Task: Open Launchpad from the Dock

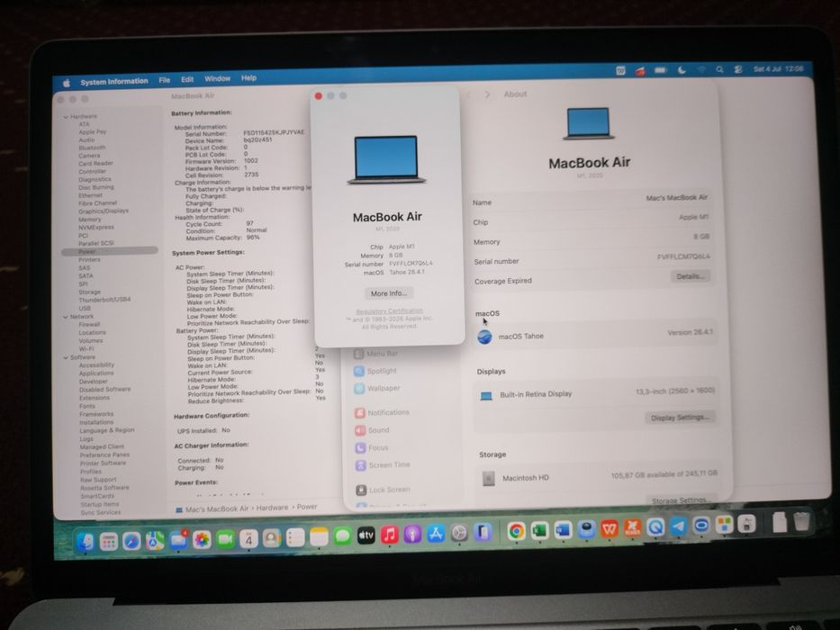Action: 109,542
